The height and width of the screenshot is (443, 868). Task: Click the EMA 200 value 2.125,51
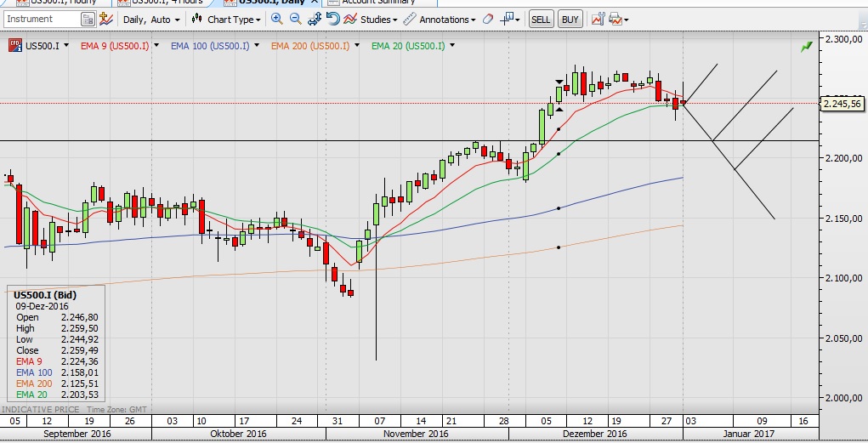pos(80,383)
